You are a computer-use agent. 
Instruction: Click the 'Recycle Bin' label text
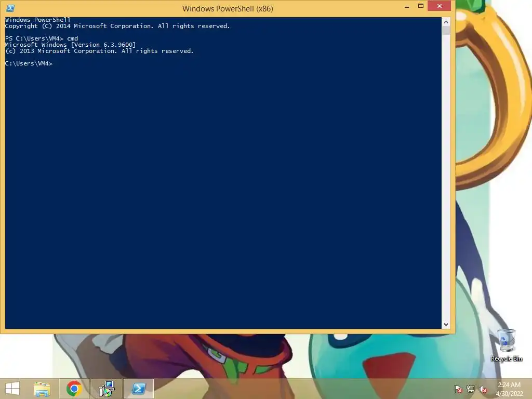(x=507, y=358)
